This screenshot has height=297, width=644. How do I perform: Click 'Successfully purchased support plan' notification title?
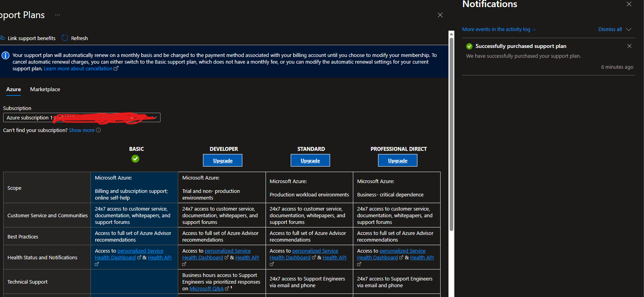[x=521, y=46]
